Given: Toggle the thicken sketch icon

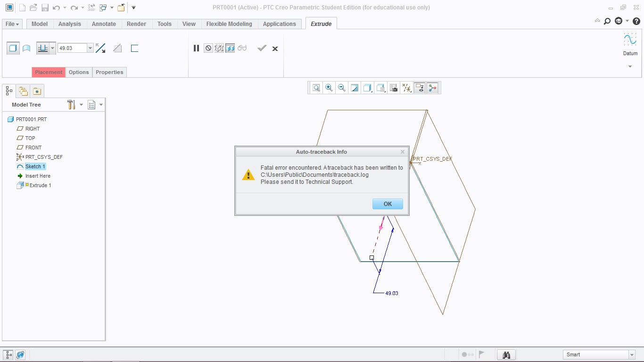Looking at the screenshot, I should point(134,48).
